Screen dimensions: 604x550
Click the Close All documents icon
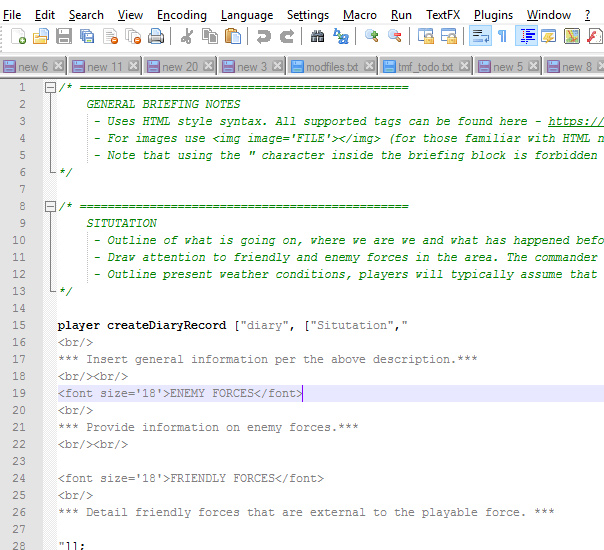click(x=133, y=36)
